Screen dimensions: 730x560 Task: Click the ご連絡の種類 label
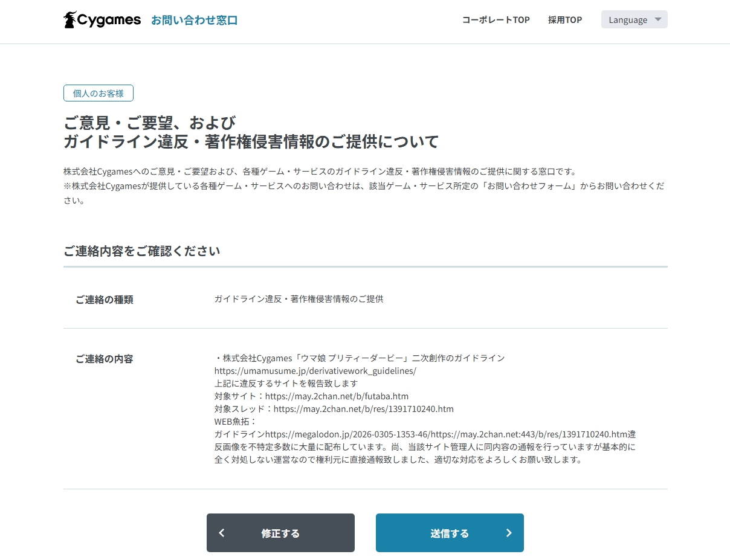[104, 300]
